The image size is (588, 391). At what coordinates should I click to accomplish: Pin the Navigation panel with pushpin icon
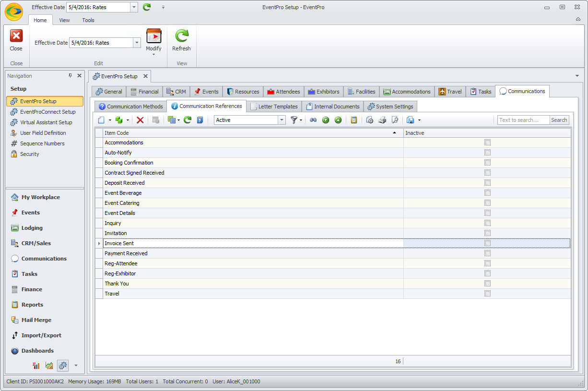[x=70, y=76]
